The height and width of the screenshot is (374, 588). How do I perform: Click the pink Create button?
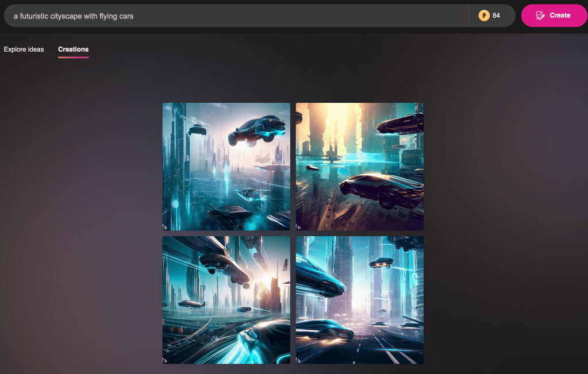coord(554,16)
